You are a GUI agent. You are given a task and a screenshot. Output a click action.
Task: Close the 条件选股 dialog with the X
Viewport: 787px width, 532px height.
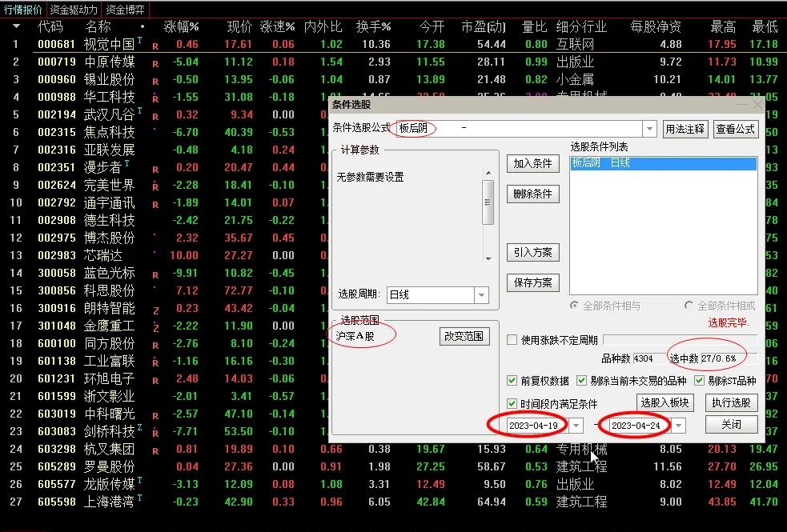click(757, 104)
